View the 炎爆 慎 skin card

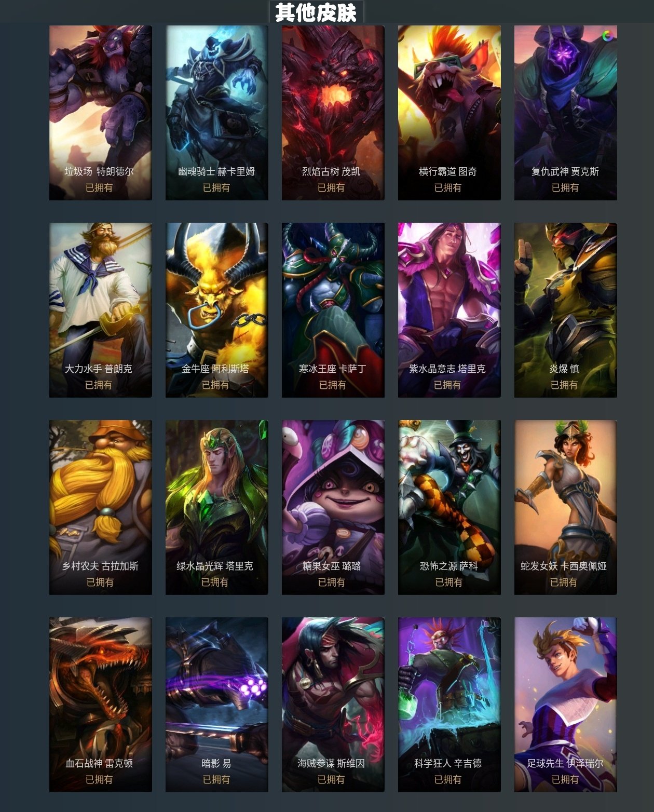point(566,310)
